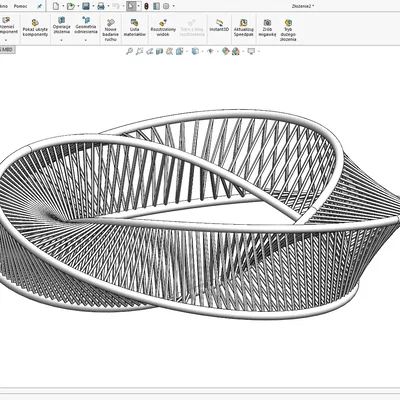Expand dropdown under Zmień komponent

(x=6, y=40)
